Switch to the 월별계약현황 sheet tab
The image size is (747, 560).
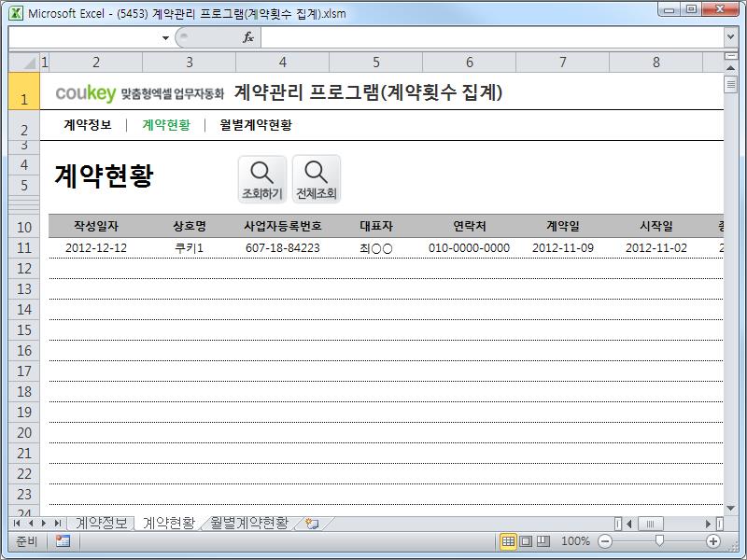tap(249, 523)
